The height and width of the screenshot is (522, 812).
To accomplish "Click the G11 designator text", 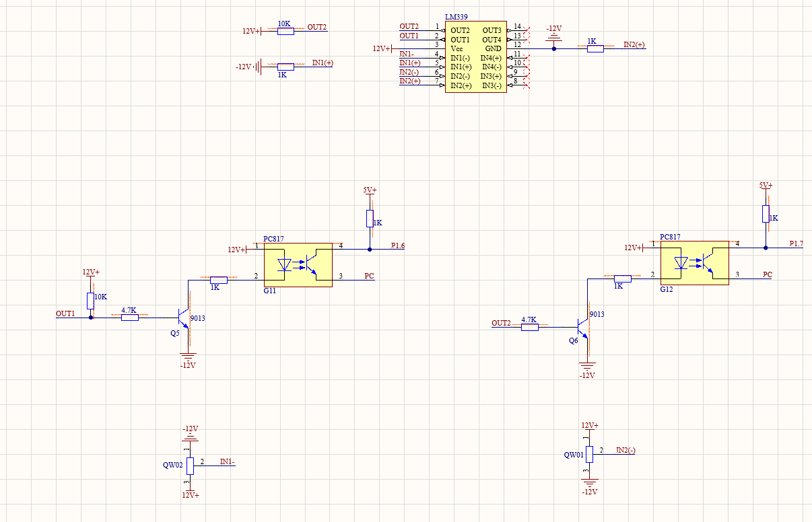I will point(269,291).
